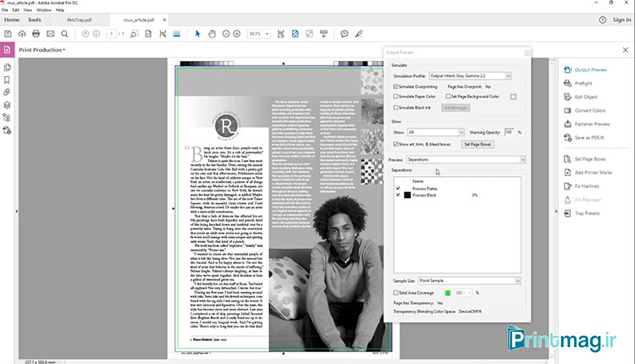Image resolution: width=635 pixels, height=364 pixels.
Task: Select the arrow Selection tool
Action: [x=198, y=34]
